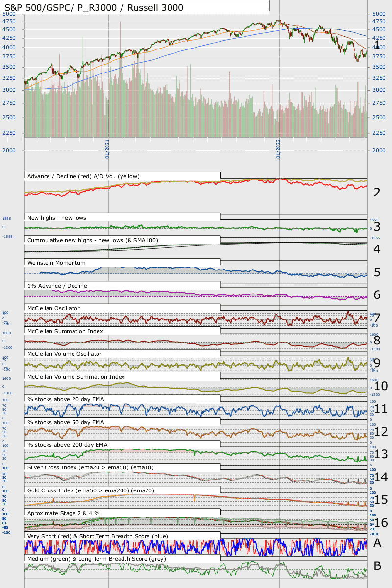Click panel number '12' beside the 50 day EMA chart
The height and width of the screenshot is (588, 392).
(381, 432)
